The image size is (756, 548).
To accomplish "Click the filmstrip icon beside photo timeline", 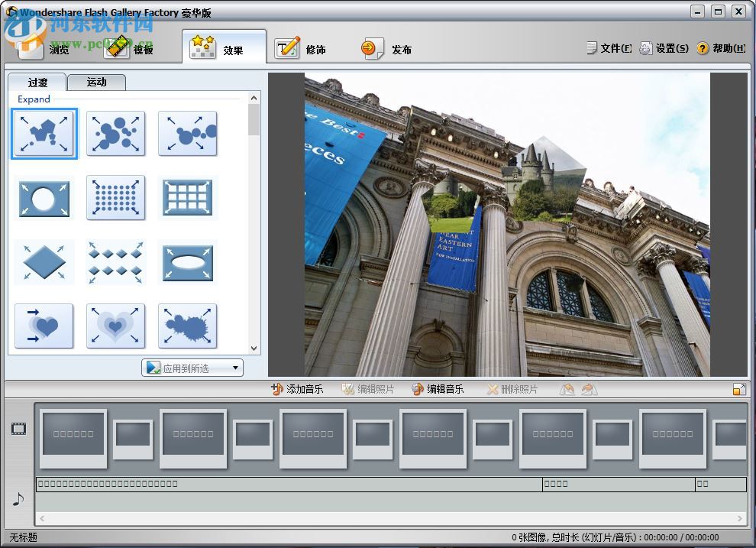I will pos(17,430).
